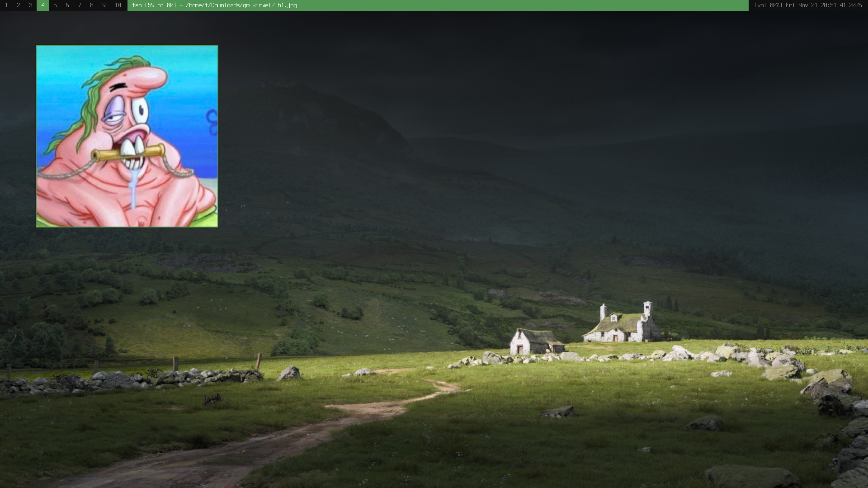Switch to workspace 2
This screenshot has width=868, height=488.
click(x=19, y=5)
